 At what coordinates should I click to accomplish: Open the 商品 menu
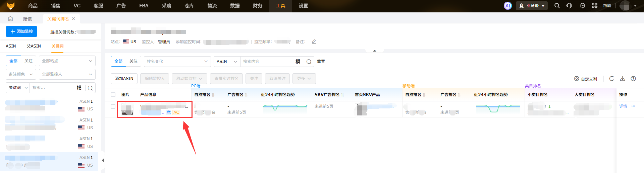point(33,6)
